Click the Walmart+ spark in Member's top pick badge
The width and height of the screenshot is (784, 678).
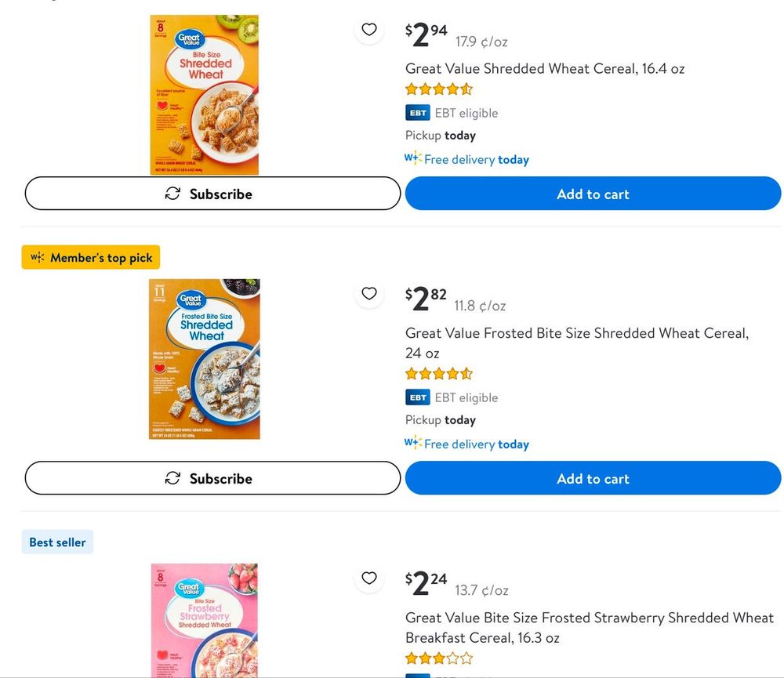click(38, 258)
